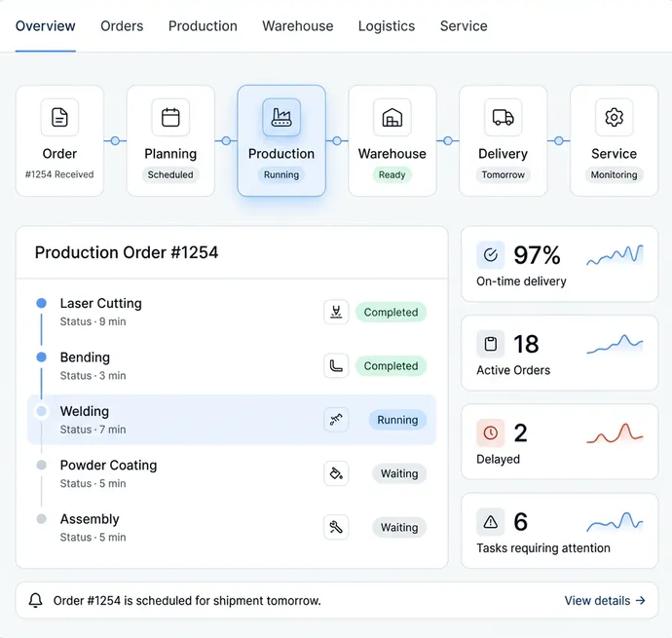Click the shipment tomorrow notification text
672x638 pixels.
click(187, 601)
